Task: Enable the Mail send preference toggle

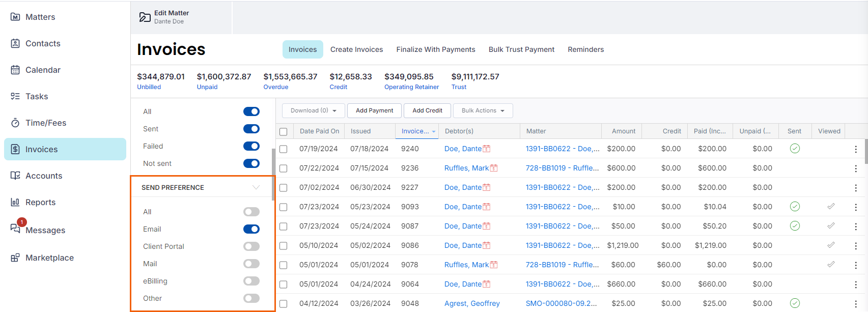Action: [x=251, y=264]
